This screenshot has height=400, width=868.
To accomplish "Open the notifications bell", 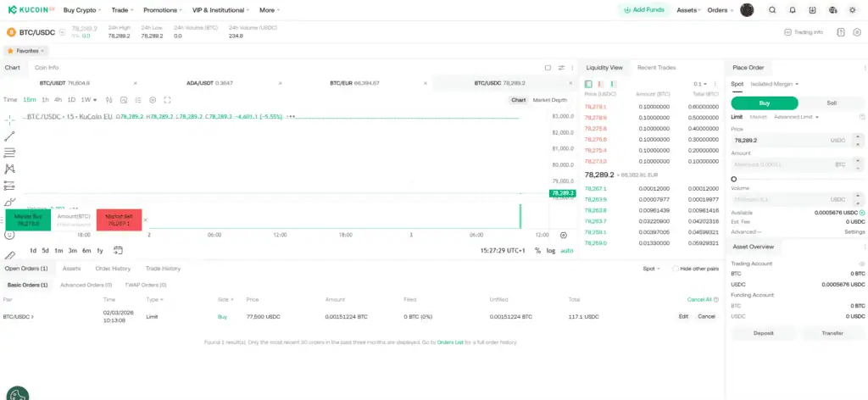I will pyautogui.click(x=793, y=10).
